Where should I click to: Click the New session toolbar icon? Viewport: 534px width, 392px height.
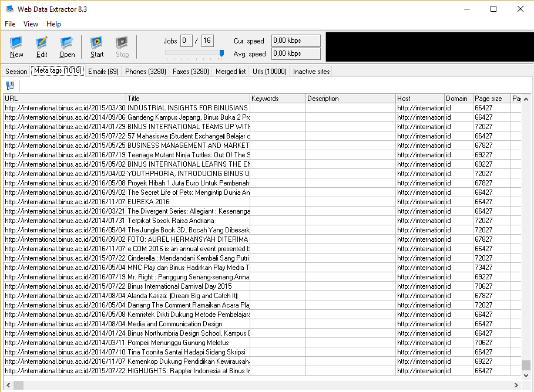16,47
